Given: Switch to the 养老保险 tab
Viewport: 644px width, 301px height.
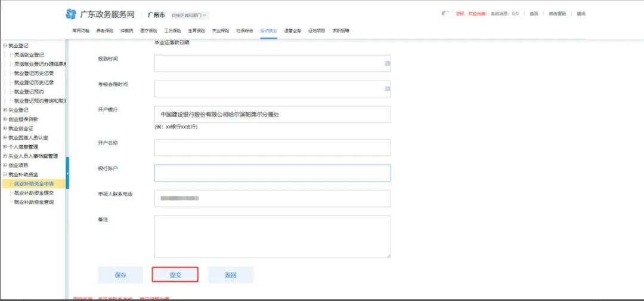Looking at the screenshot, I should 105,30.
